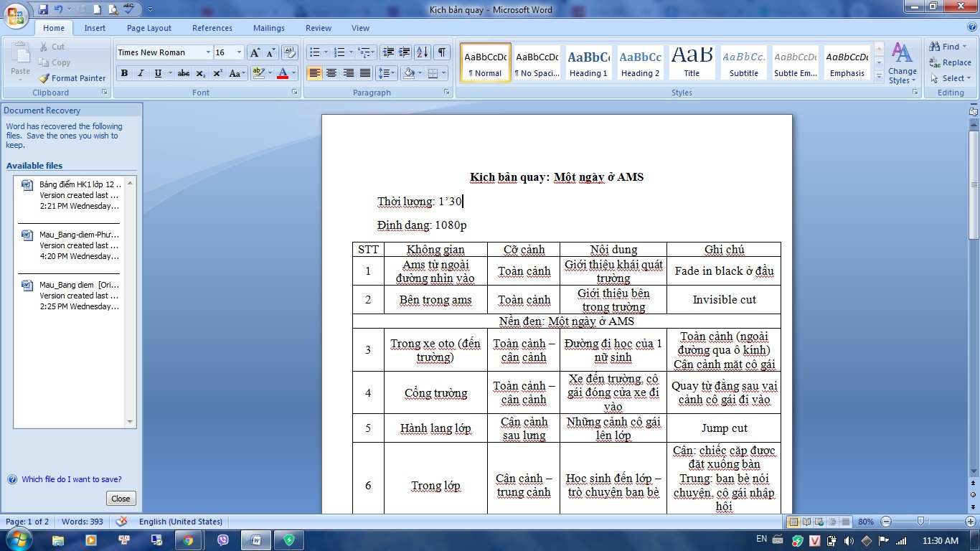Toggle Strikethrough formatting

click(x=184, y=73)
